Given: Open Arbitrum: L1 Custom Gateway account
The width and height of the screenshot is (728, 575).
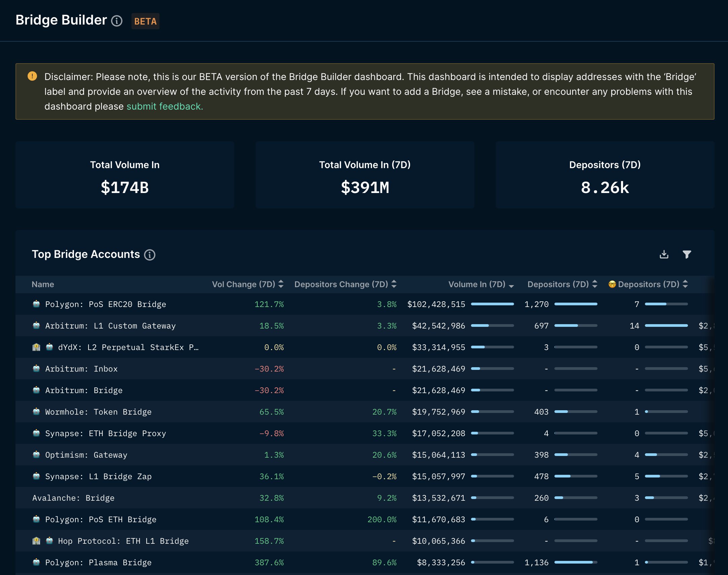Looking at the screenshot, I should point(110,326).
